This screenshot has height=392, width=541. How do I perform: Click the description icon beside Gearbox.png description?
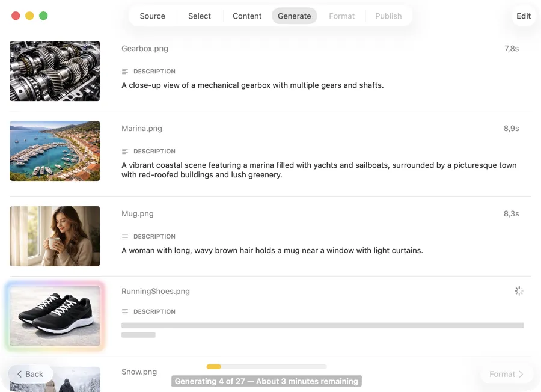(x=126, y=71)
